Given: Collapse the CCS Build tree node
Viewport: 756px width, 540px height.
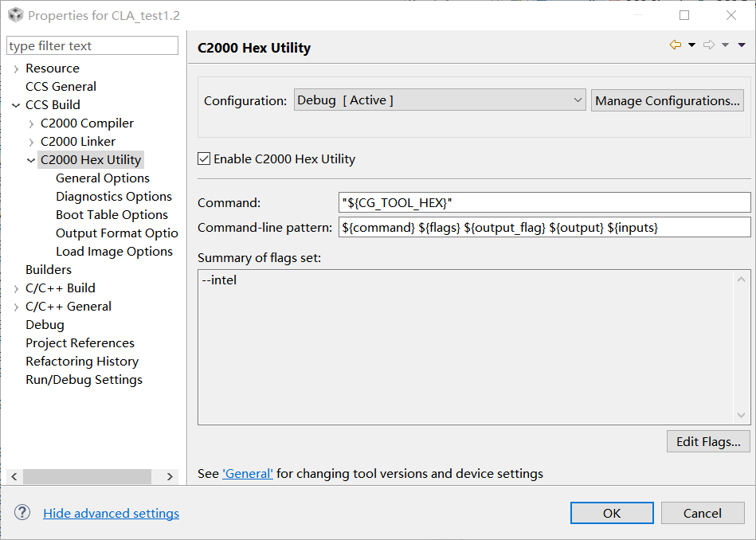Looking at the screenshot, I should coord(16,105).
